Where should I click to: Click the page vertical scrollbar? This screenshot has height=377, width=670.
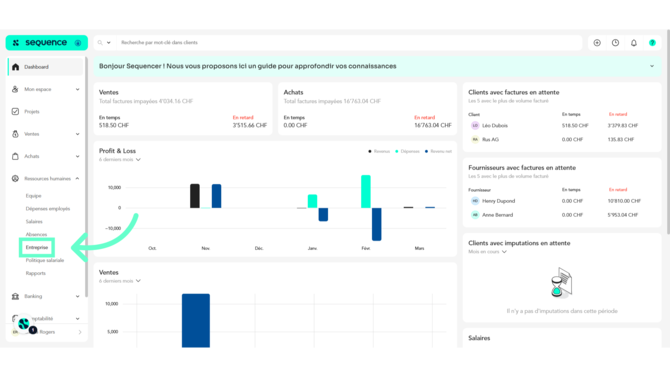[x=668, y=132]
